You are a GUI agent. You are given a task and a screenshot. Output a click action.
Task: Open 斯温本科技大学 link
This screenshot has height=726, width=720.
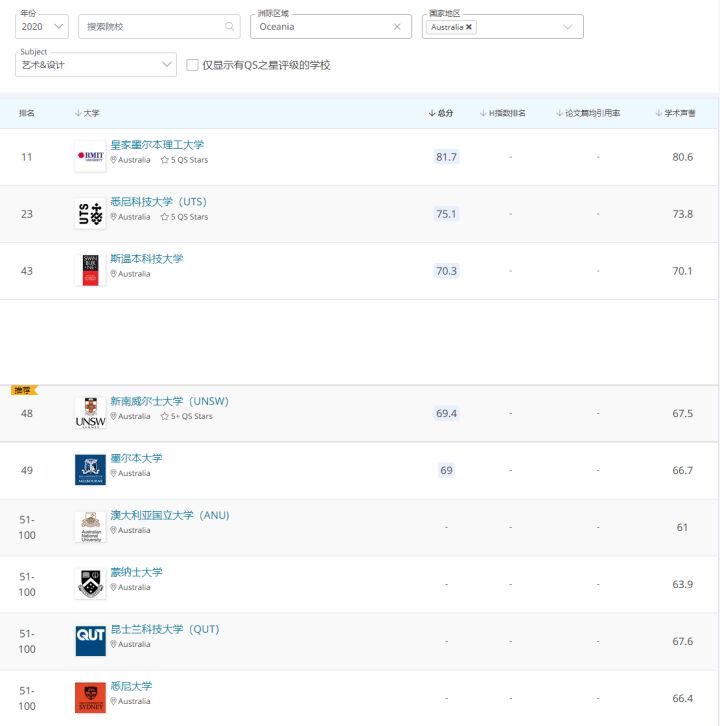click(x=147, y=258)
